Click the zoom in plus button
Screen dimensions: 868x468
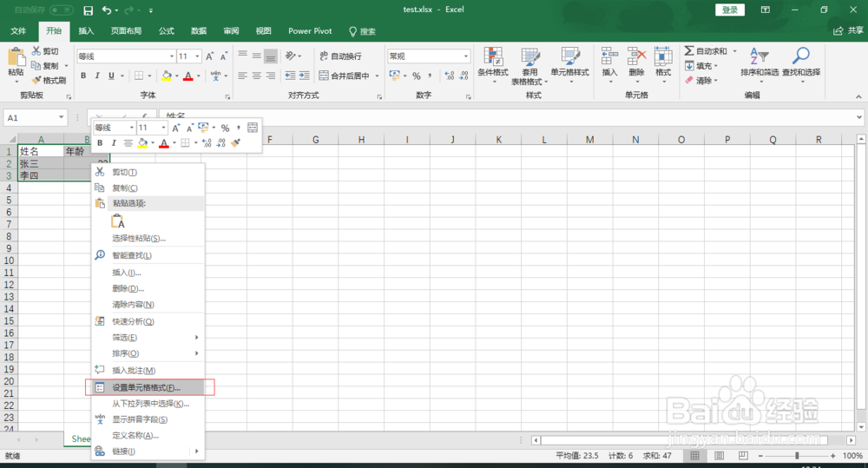pos(833,456)
